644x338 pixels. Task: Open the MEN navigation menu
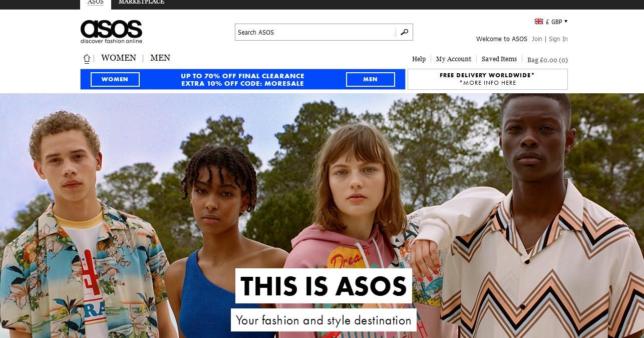[160, 58]
